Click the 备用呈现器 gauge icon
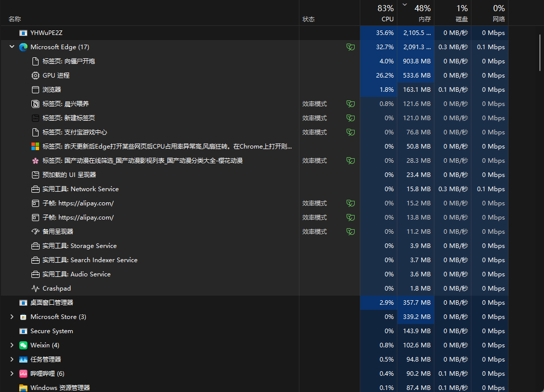This screenshot has width=544, height=392. 36,232
